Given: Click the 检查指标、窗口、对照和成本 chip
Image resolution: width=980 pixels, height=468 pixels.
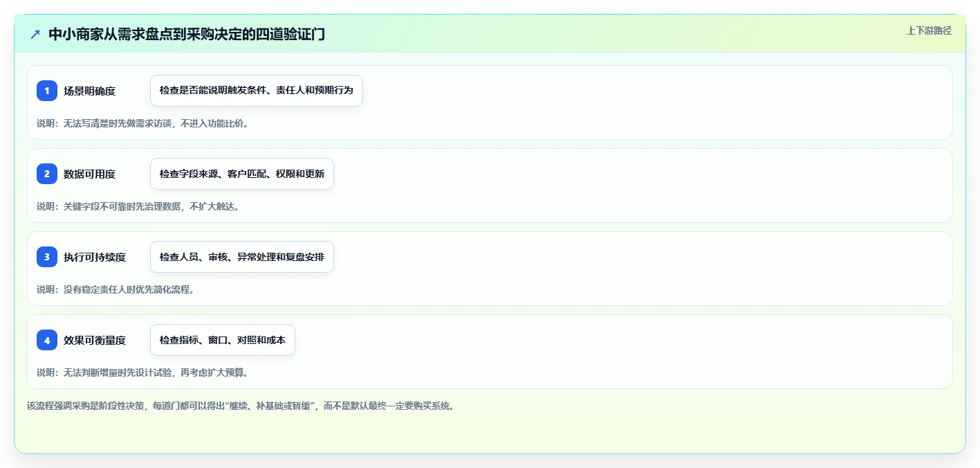Looking at the screenshot, I should (x=223, y=340).
